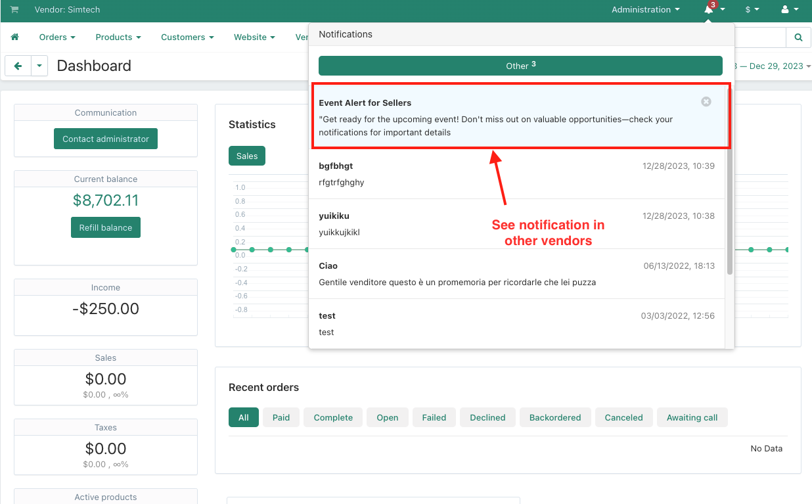
Task: Open the notifications bell icon
Action: point(709,10)
